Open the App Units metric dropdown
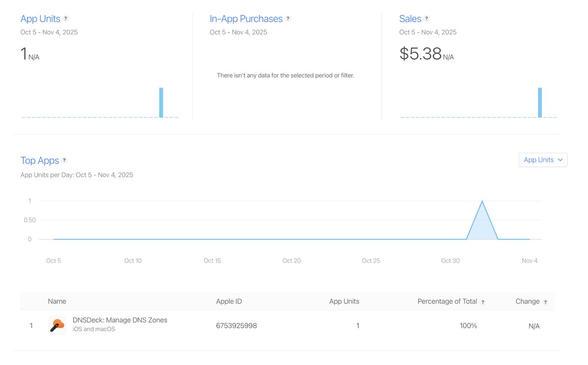Screen dimensions: 588x365 543,160
